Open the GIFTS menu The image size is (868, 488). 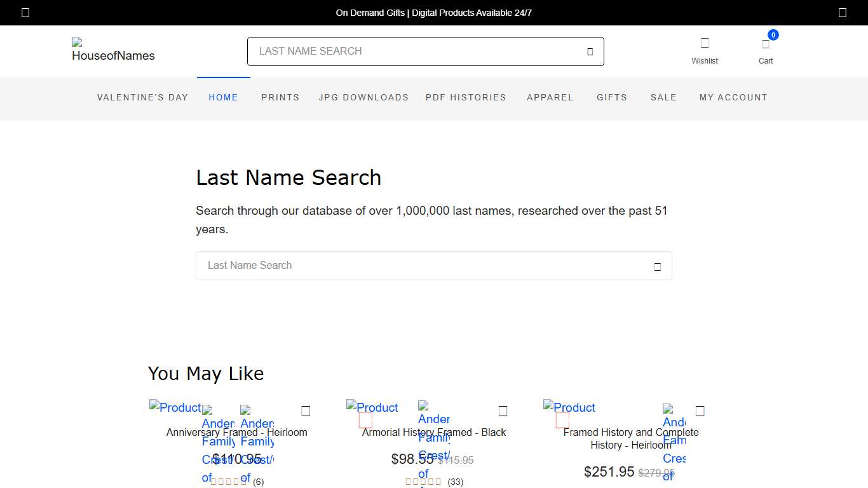pyautogui.click(x=611, y=97)
